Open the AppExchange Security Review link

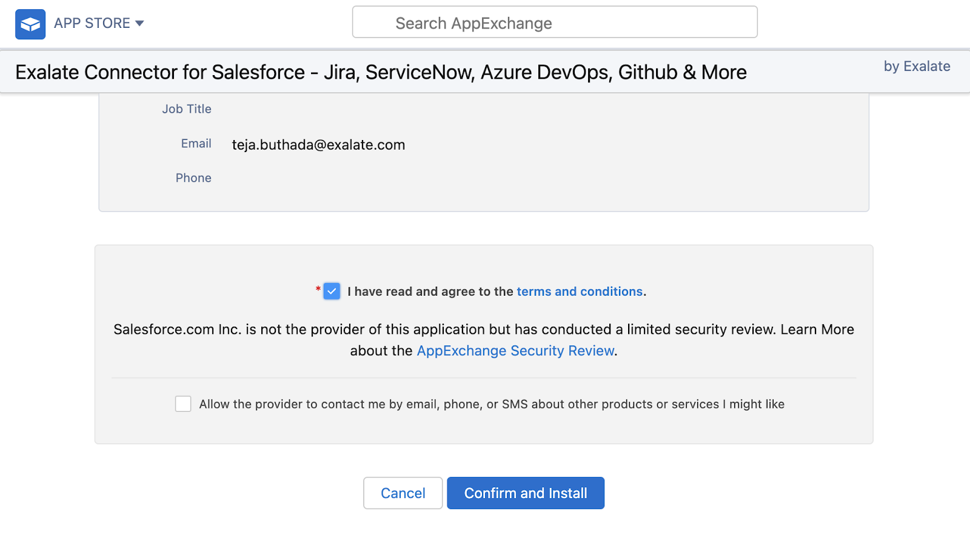click(515, 351)
